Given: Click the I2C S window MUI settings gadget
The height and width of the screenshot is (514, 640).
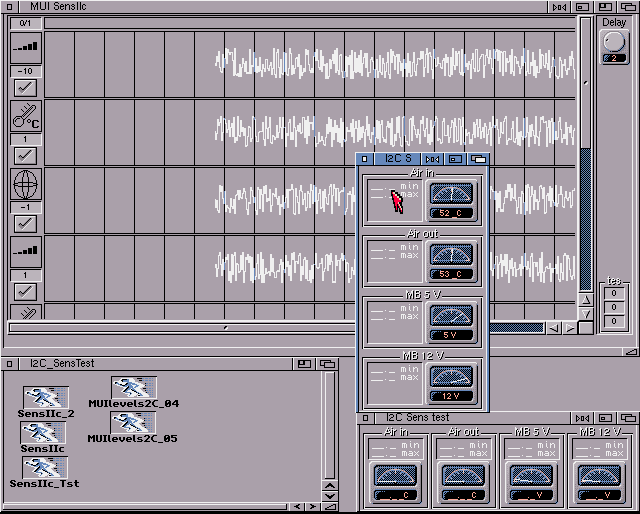Looking at the screenshot, I should click(x=432, y=158).
